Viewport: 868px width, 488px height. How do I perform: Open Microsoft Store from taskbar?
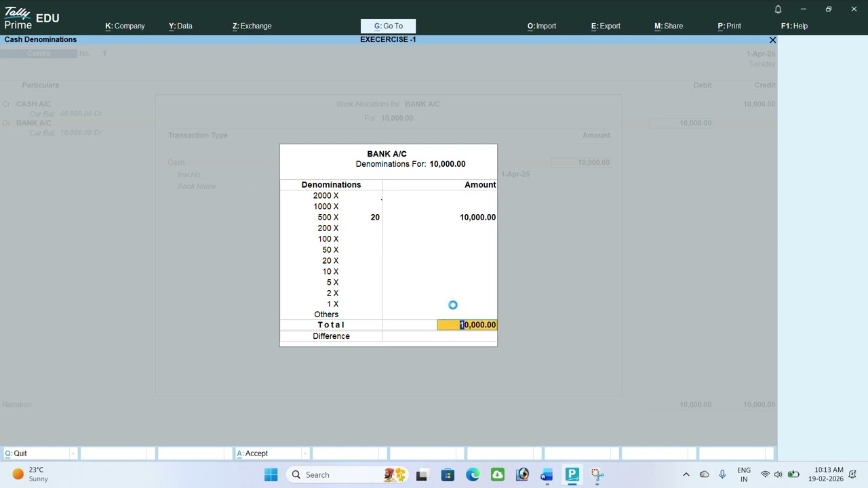tap(448, 474)
